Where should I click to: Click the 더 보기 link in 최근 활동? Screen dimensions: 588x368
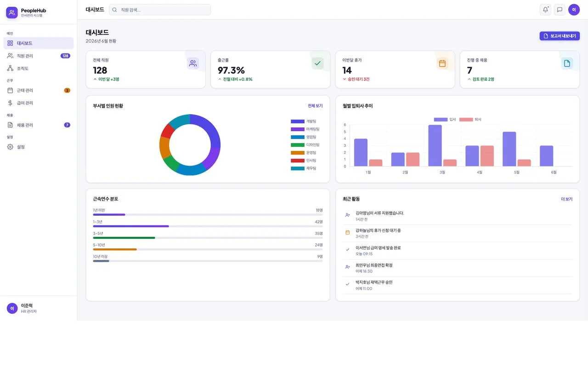coord(567,199)
